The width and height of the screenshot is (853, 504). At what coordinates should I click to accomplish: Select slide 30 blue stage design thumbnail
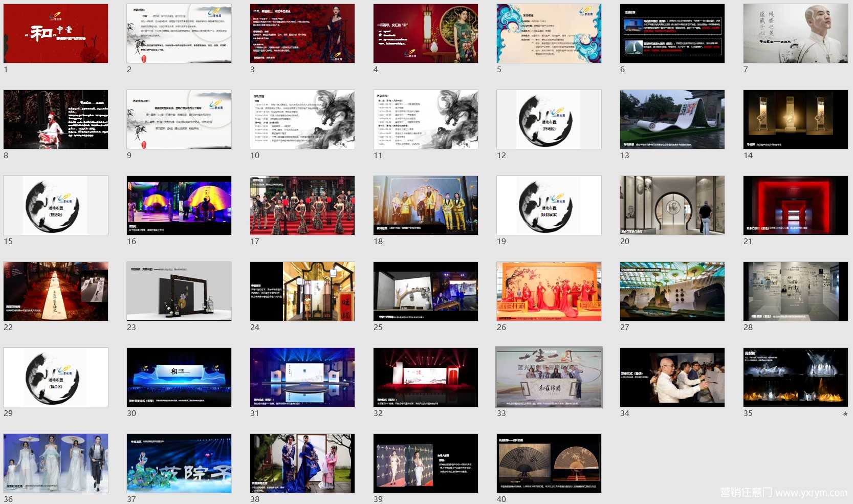[x=179, y=378]
